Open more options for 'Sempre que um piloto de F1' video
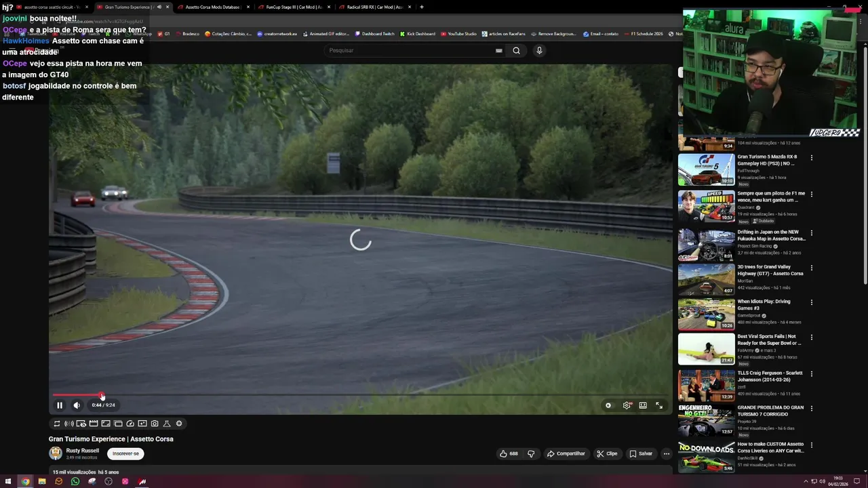Viewport: 868px width, 488px height. click(x=811, y=195)
